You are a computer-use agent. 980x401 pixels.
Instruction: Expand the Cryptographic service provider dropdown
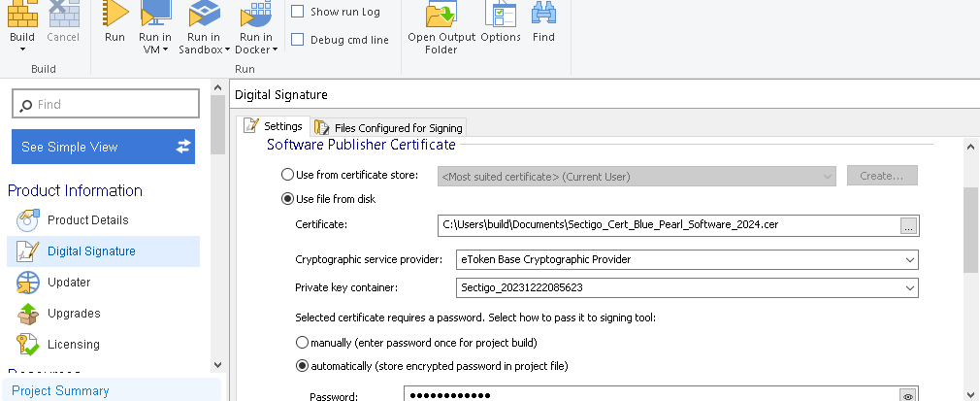tap(909, 259)
